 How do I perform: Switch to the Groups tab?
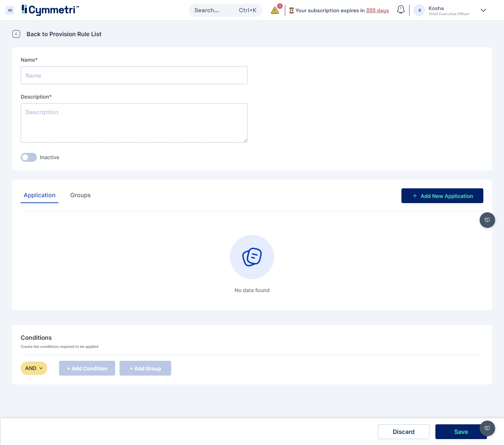80,195
